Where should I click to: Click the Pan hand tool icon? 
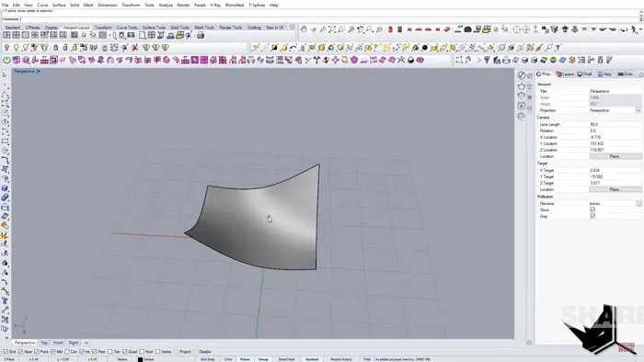tap(304, 29)
